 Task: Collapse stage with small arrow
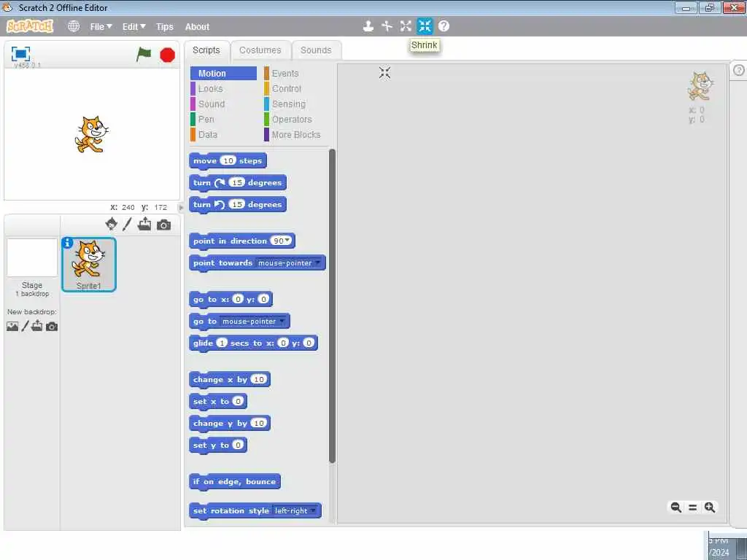(181, 207)
